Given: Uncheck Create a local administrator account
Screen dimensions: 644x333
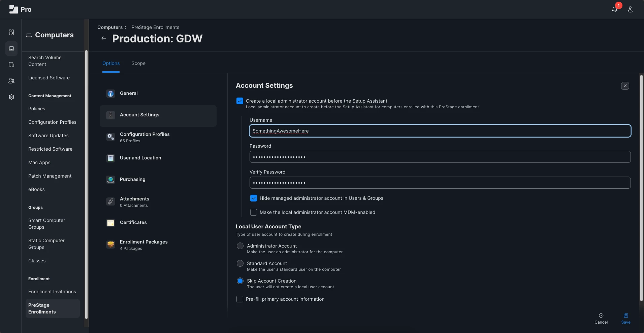Looking at the screenshot, I should [240, 101].
